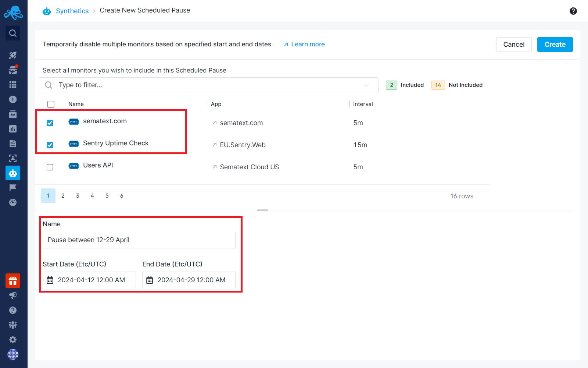Open the bar chart reports icon in sidebar
Viewport: 588px width, 368px height.
13,129
